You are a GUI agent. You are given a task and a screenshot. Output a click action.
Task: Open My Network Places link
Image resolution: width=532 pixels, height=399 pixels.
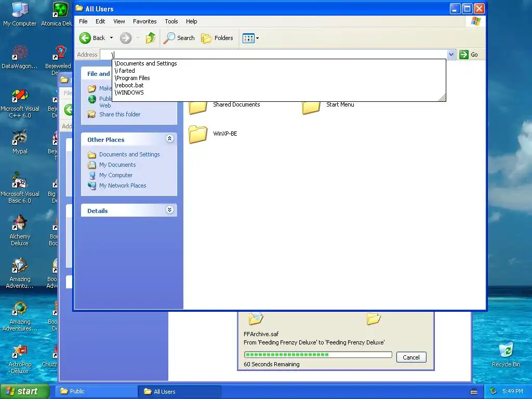coord(123,185)
